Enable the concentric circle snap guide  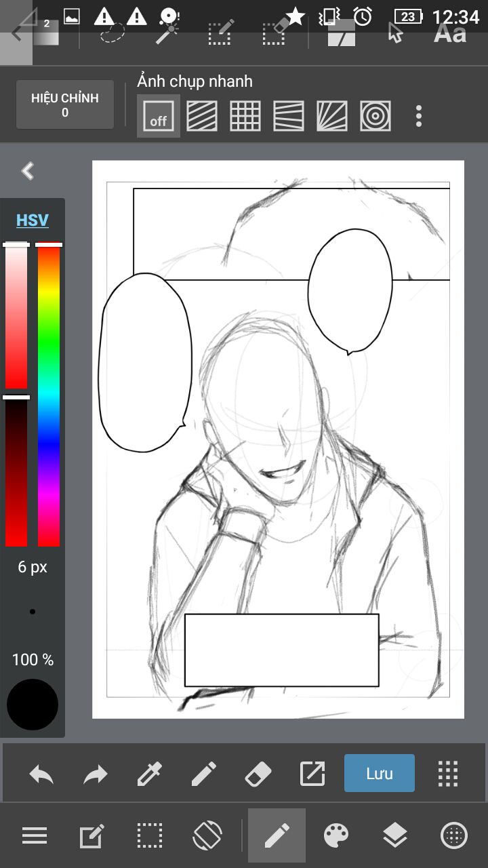coord(375,116)
